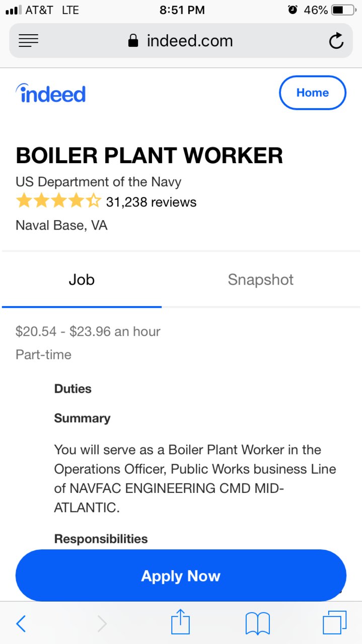The image size is (362, 644).
Task: Tap the Safari reader view lines icon
Action: [29, 41]
